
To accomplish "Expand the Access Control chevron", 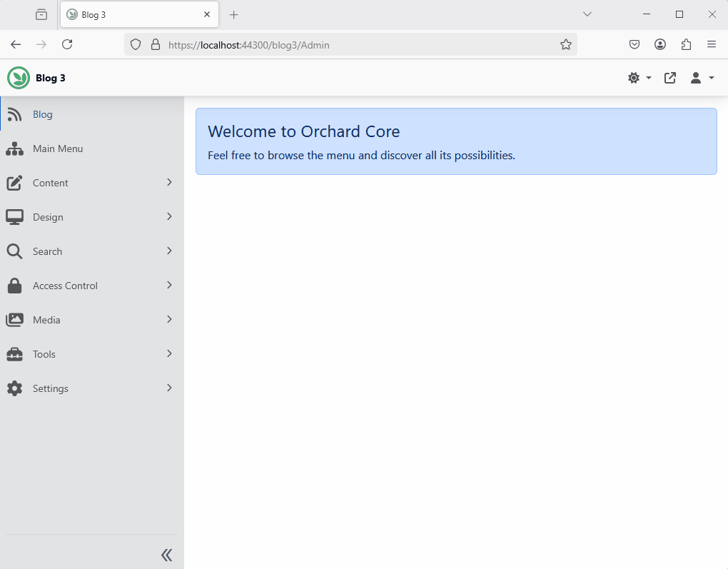I will pos(169,285).
